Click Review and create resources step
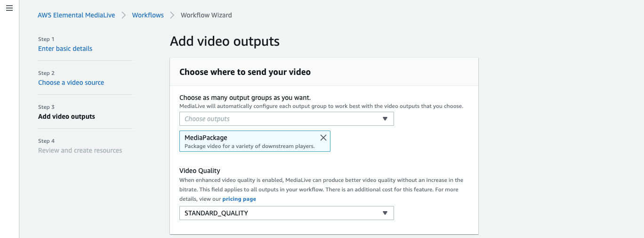The height and width of the screenshot is (238, 644). tap(80, 150)
